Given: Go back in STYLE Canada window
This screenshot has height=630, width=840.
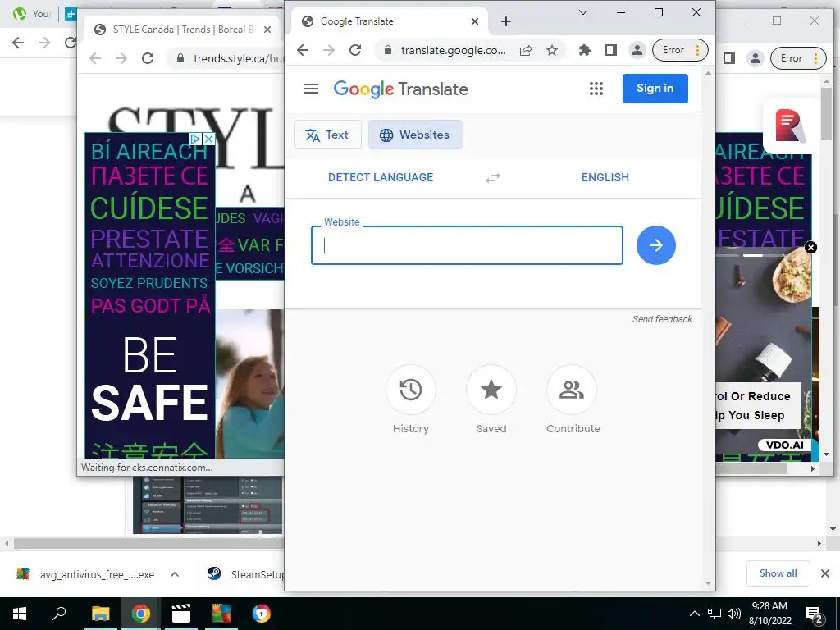Looking at the screenshot, I should (x=95, y=58).
